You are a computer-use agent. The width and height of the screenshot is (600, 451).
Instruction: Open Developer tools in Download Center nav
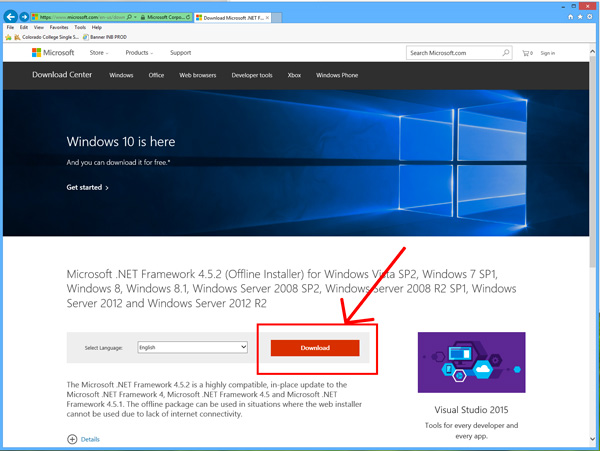point(252,75)
